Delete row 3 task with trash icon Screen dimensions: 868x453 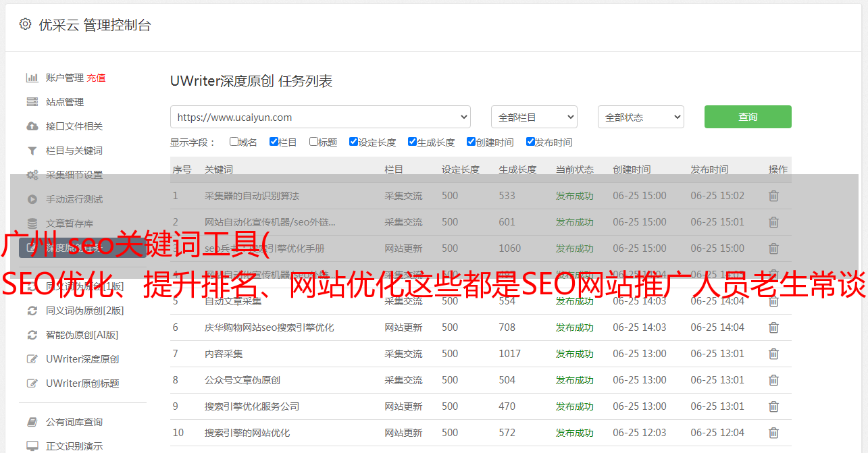(x=774, y=248)
